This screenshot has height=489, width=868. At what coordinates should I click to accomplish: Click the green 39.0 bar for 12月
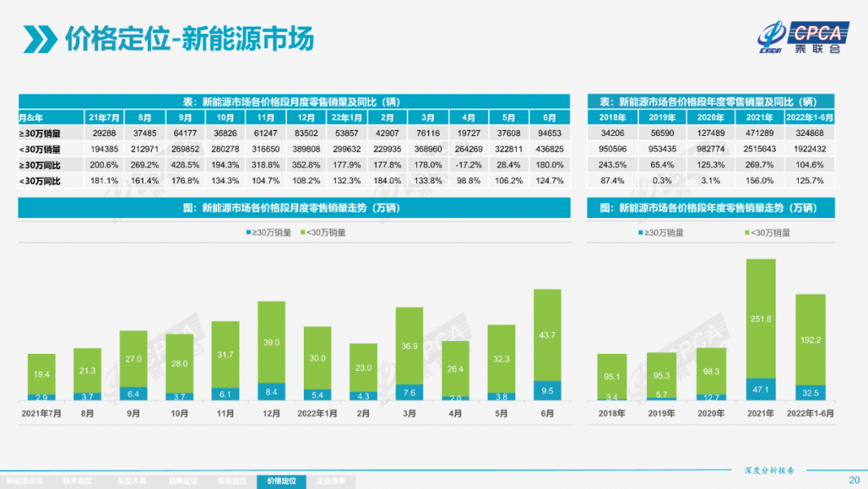[x=272, y=342]
